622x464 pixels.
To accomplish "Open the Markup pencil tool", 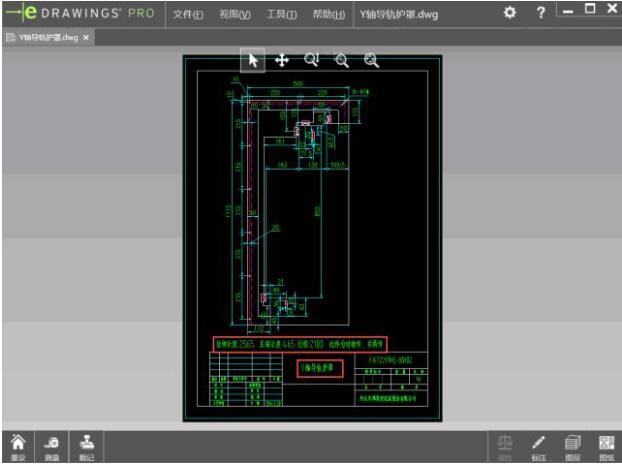I will 539,445.
